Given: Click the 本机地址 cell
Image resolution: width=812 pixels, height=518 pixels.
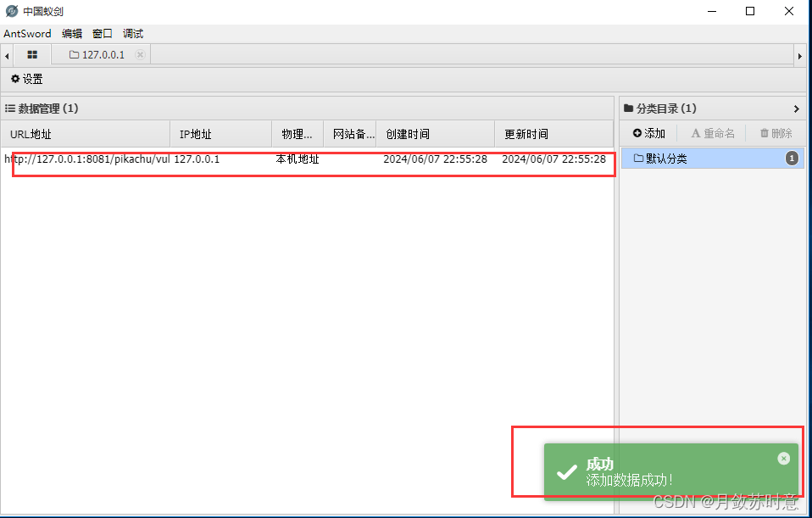Looking at the screenshot, I should (x=298, y=159).
